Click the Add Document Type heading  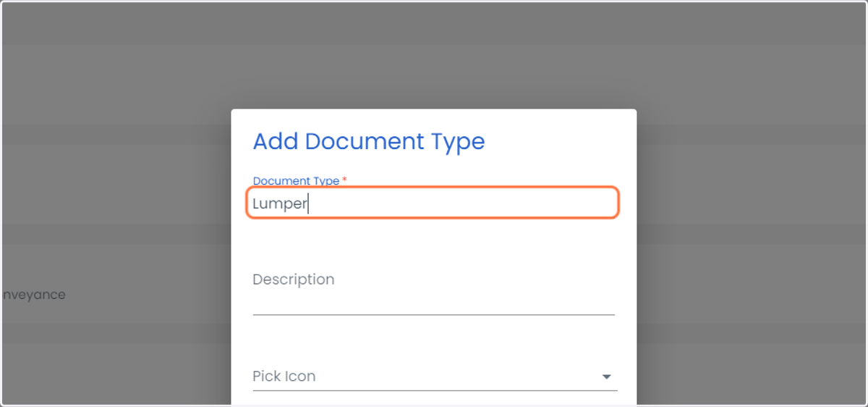369,141
